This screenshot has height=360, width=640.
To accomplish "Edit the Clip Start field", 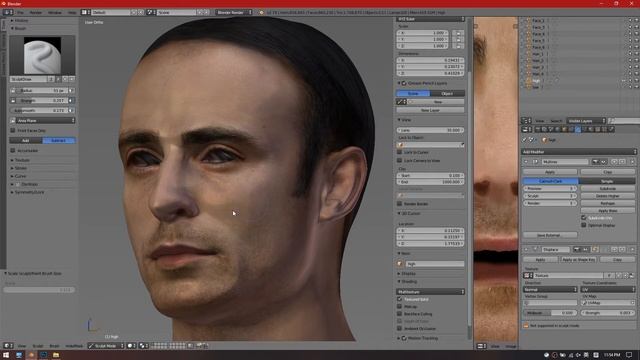I will tap(430, 176).
